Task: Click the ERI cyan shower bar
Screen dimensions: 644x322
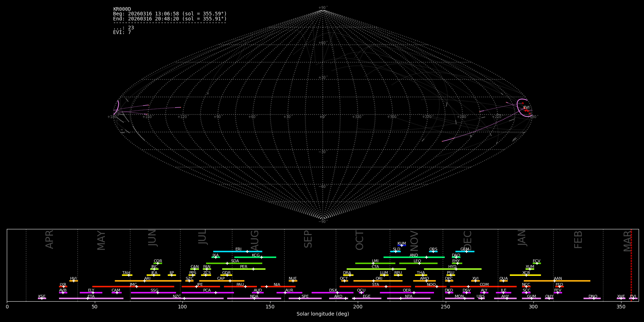Action: pyautogui.click(x=238, y=252)
